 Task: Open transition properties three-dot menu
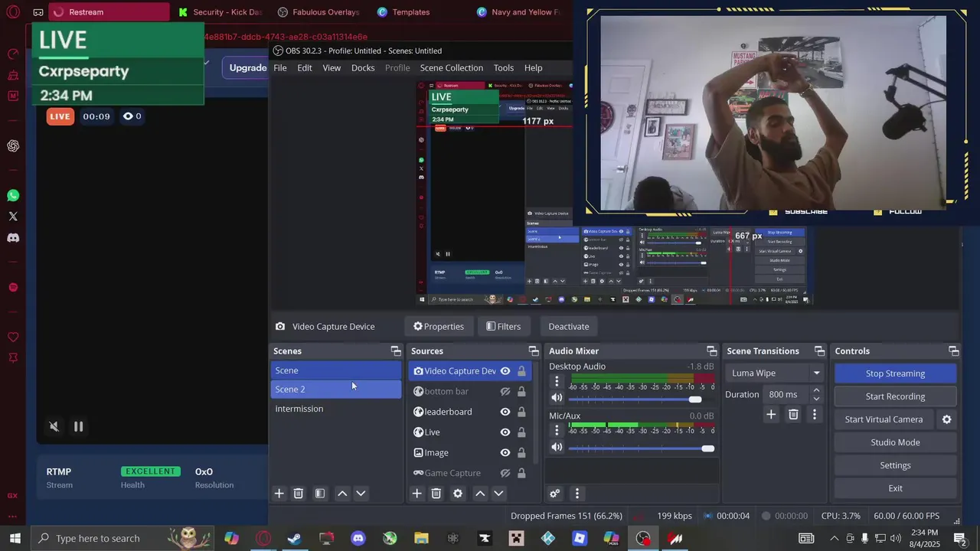814,415
